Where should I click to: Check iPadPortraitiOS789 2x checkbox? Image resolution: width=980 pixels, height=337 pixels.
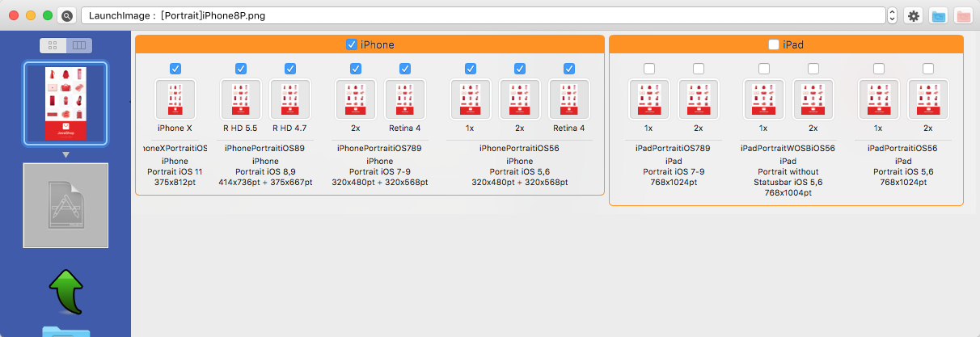point(698,69)
